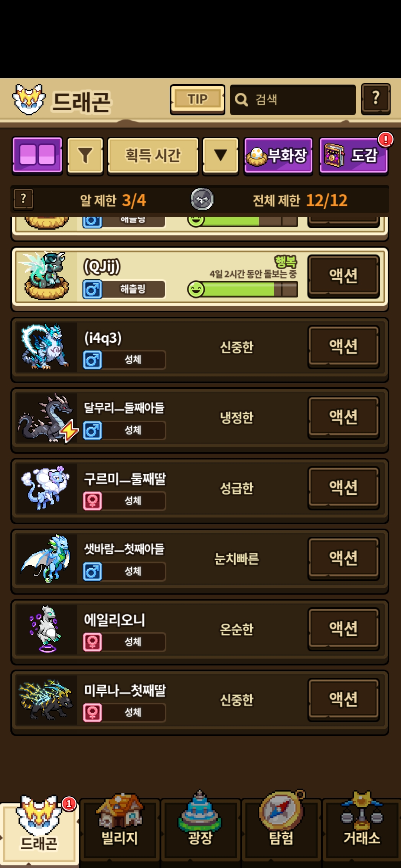Open the 도감 encyclopedia book
401x868 pixels.
click(x=353, y=155)
